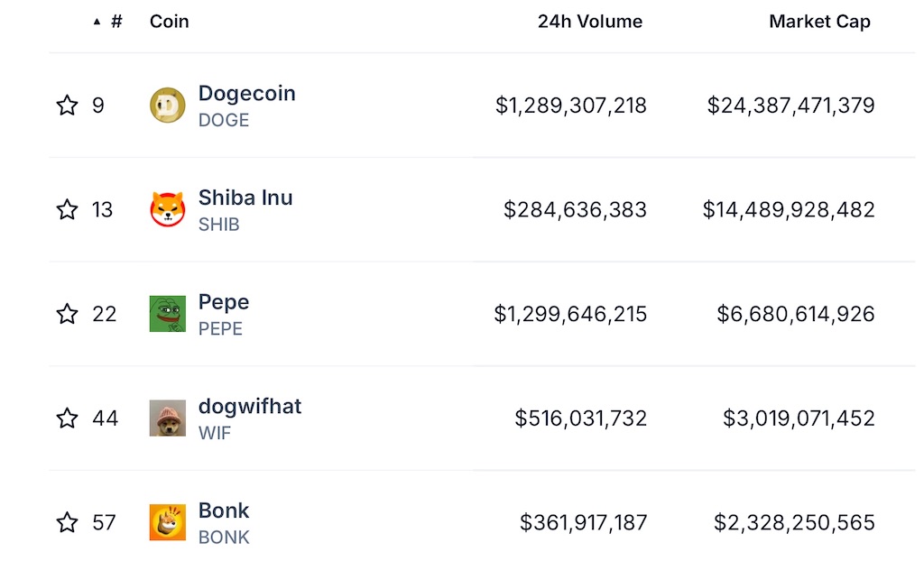This screenshot has width=924, height=570.
Task: Favorite Dogecoin with the star icon
Action: [67, 106]
